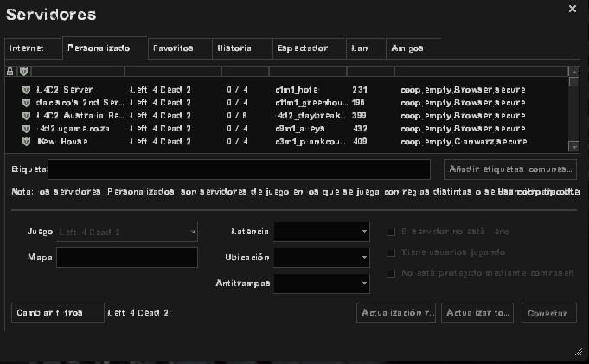Click the tags column header
The width and height of the screenshot is (589, 364).
click(x=481, y=72)
